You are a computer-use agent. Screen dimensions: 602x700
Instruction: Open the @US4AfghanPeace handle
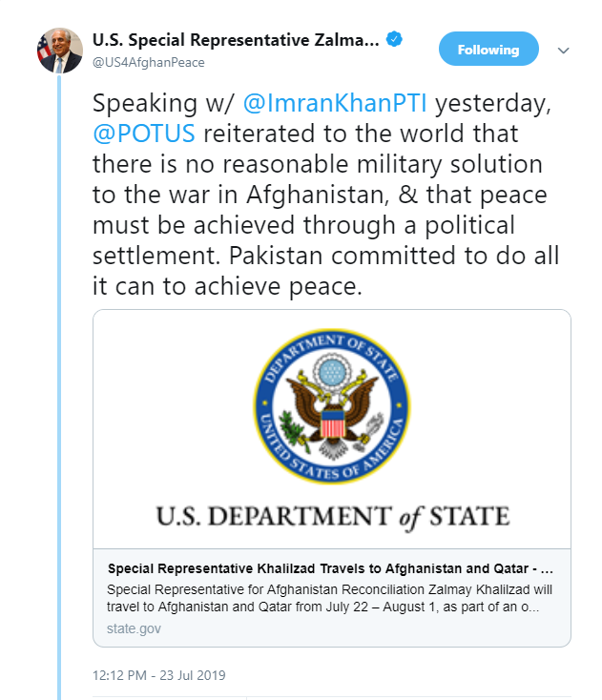point(149,63)
